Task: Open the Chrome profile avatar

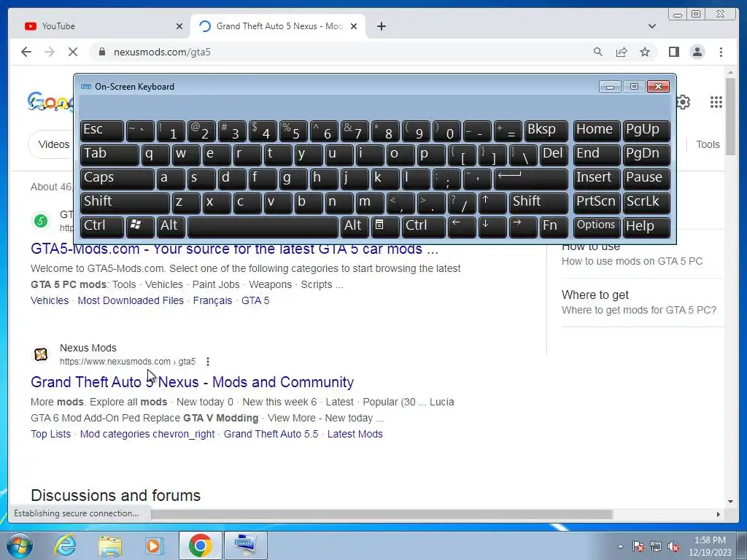Action: (x=697, y=52)
